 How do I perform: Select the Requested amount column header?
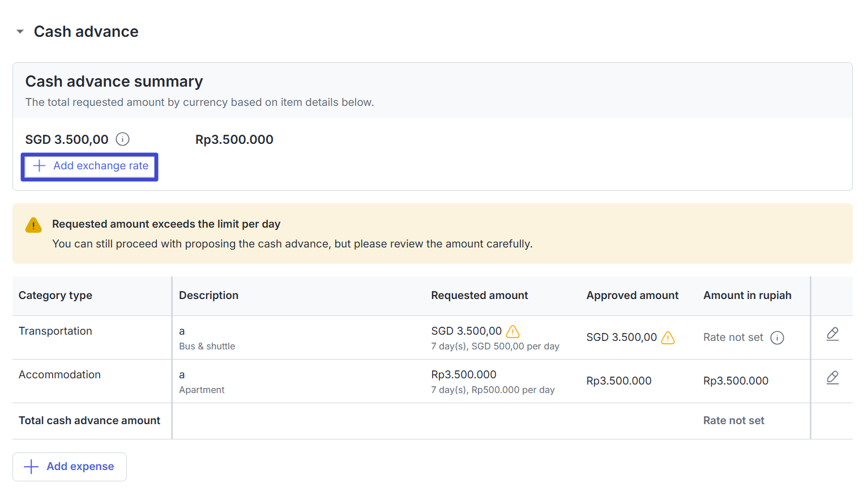479,296
